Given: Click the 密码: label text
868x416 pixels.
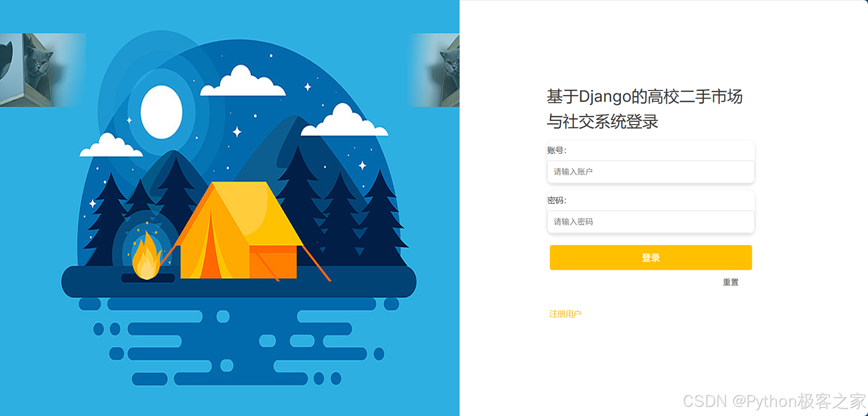Looking at the screenshot, I should (x=557, y=200).
